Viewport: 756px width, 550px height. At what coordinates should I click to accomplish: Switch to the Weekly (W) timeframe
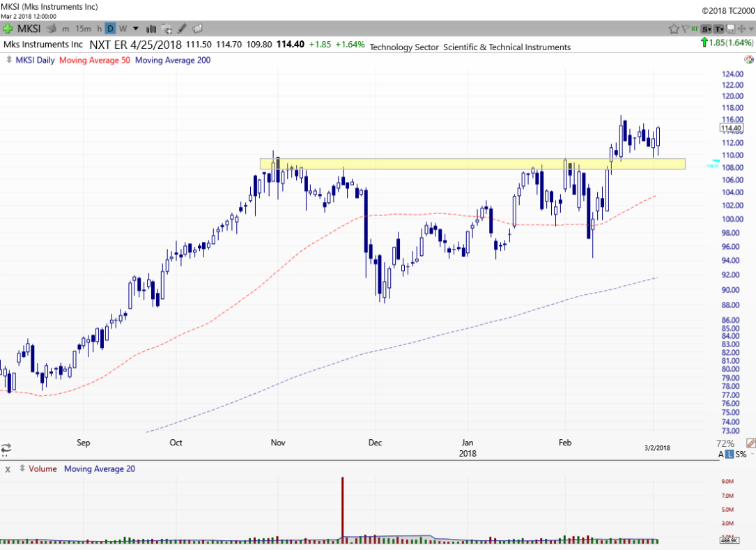pyautogui.click(x=122, y=29)
